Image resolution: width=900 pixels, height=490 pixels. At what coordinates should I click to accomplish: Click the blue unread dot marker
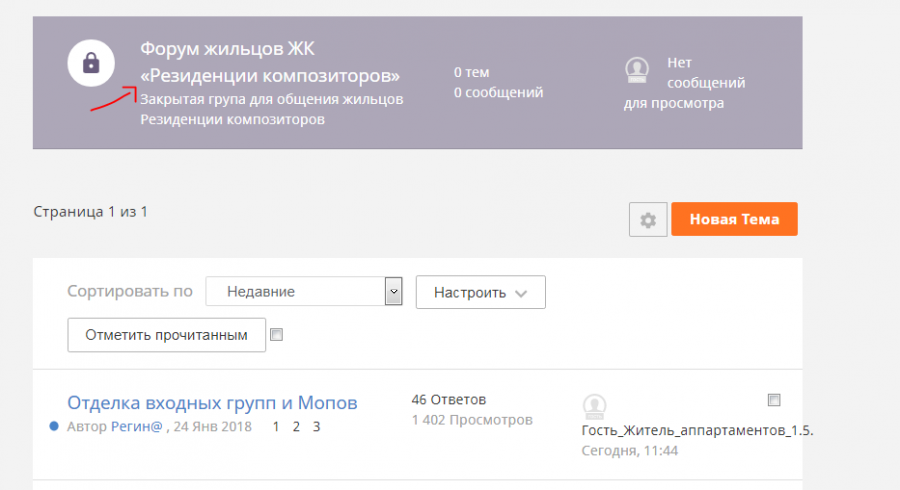[x=54, y=426]
